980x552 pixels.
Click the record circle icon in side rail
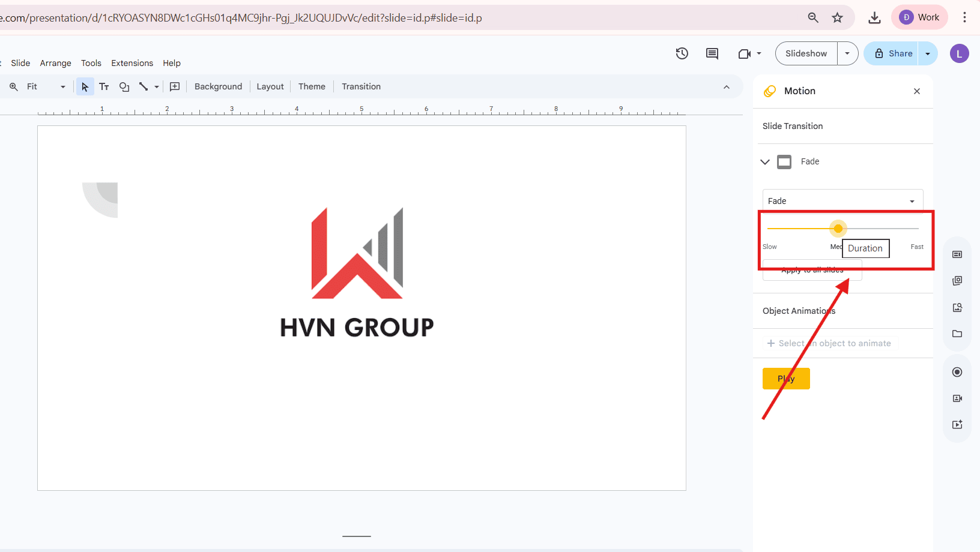coord(957,372)
